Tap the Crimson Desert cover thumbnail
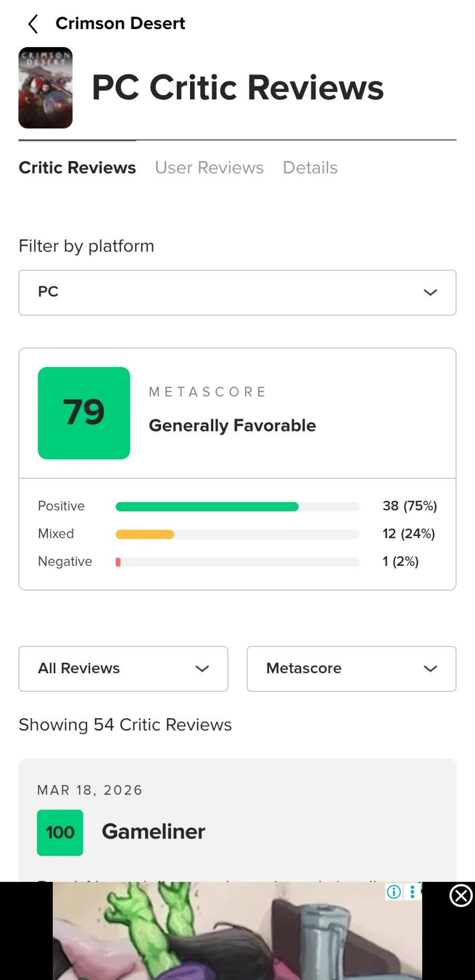This screenshot has height=980, width=475. 45,88
